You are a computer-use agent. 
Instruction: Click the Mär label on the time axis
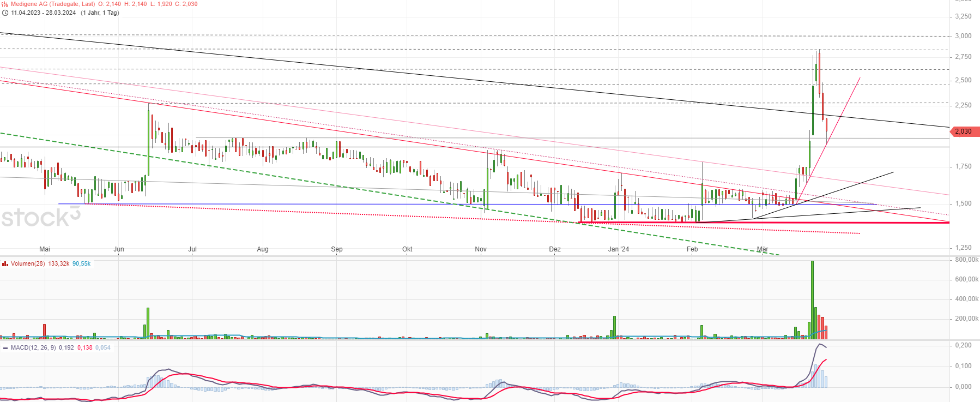[x=763, y=249]
